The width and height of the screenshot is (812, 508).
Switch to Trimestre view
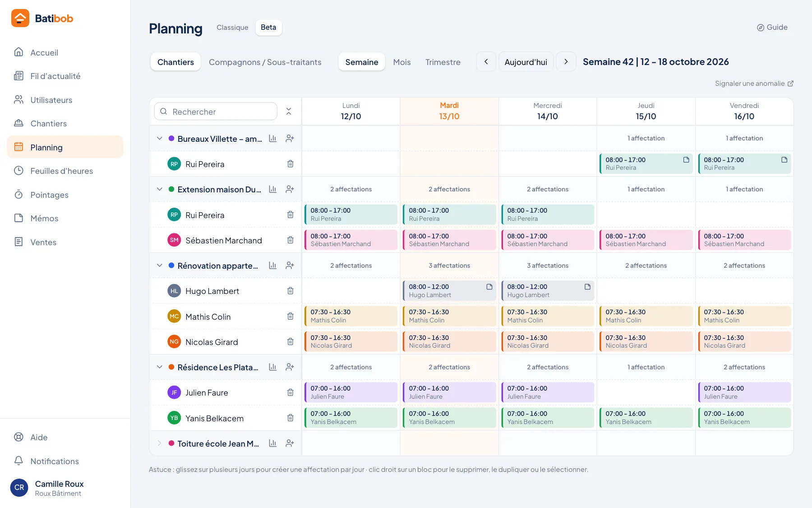click(x=443, y=62)
